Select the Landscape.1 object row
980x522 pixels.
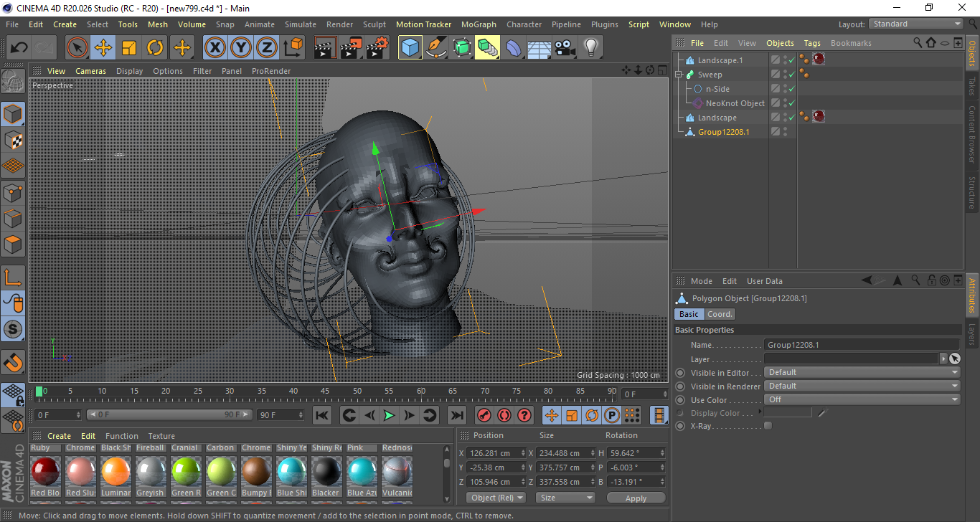click(720, 60)
